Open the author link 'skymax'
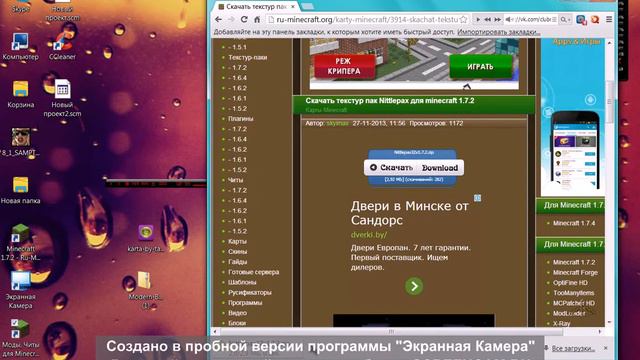This screenshot has width=640, height=360. pos(337,123)
